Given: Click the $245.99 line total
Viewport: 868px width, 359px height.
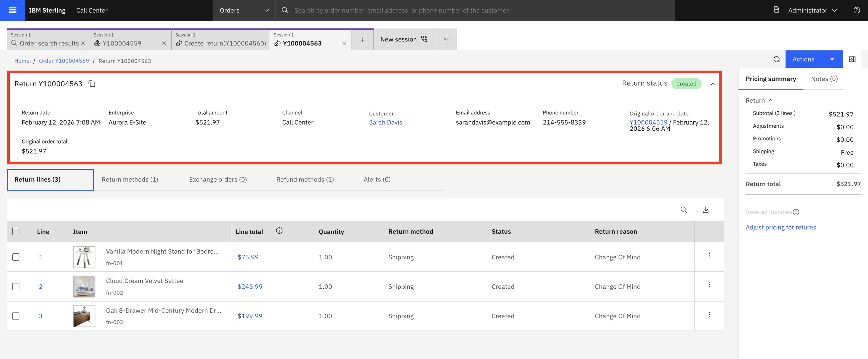Looking at the screenshot, I should click(250, 286).
